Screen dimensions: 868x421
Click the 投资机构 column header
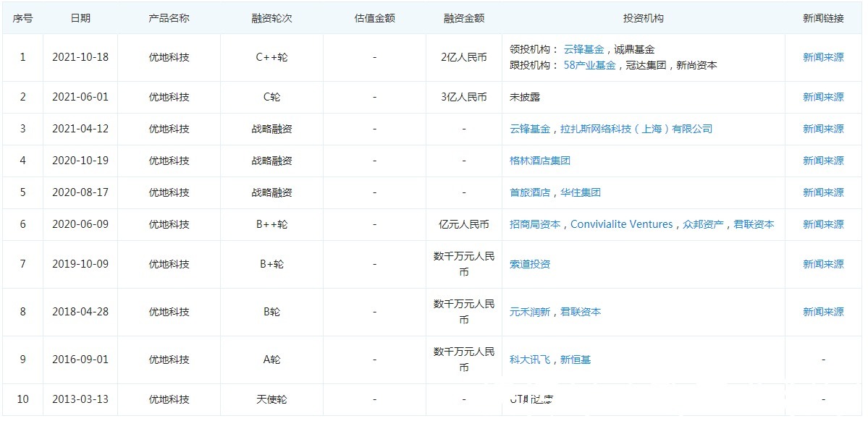644,17
